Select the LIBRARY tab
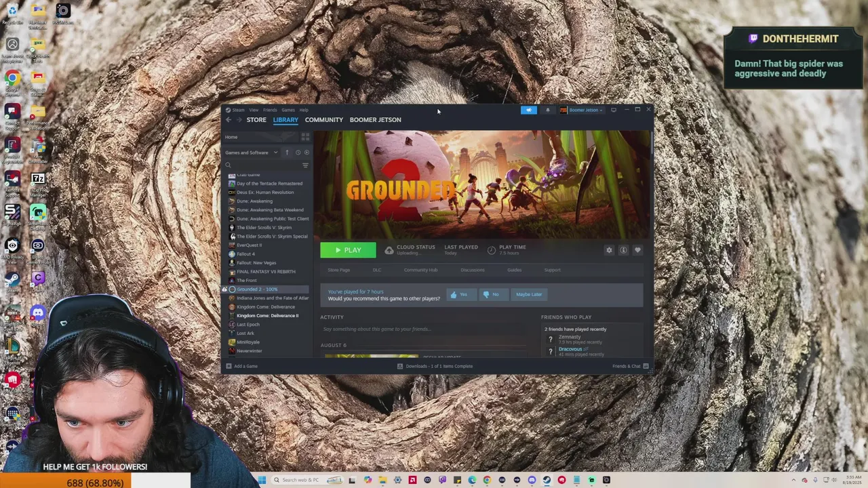868x488 pixels. (x=285, y=120)
